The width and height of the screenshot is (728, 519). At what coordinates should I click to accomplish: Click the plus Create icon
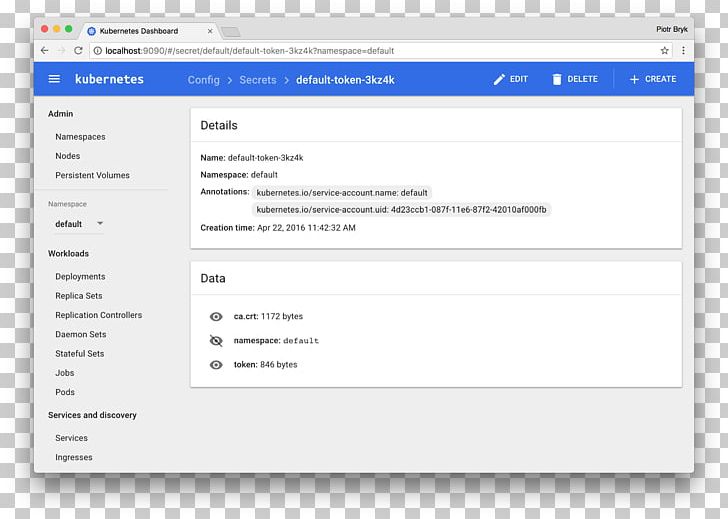[634, 79]
